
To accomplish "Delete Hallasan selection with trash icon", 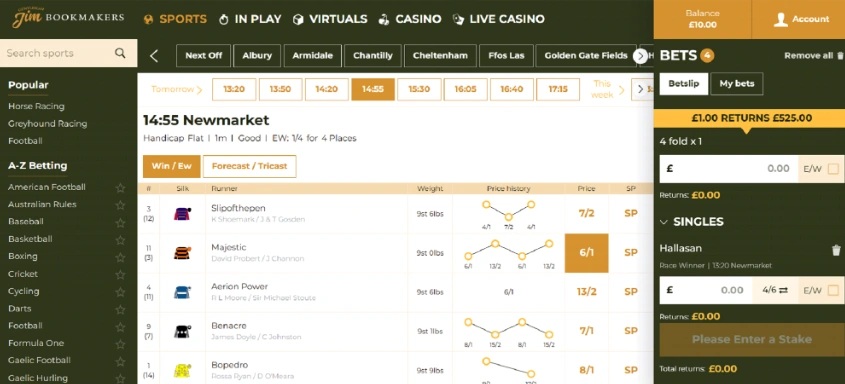I will point(836,250).
